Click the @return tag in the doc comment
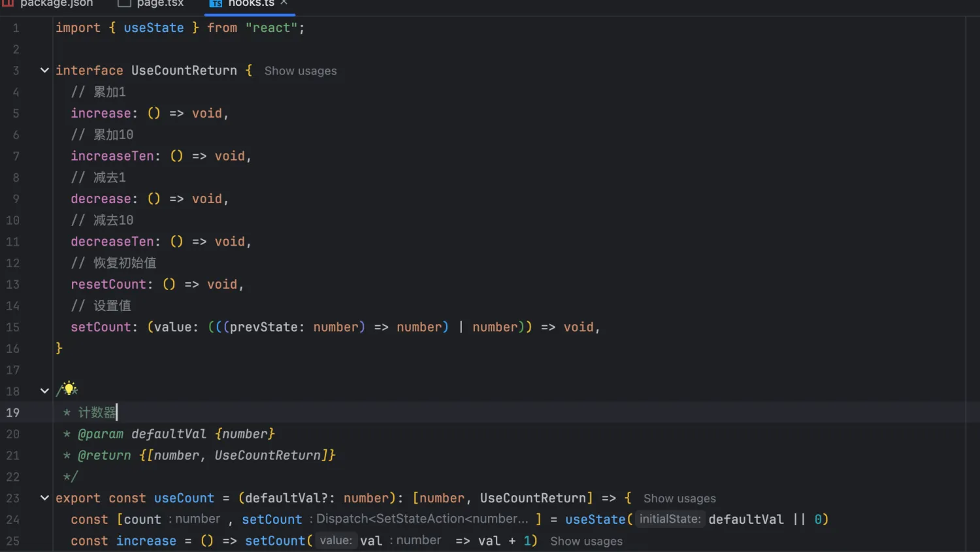This screenshot has width=980, height=552. (105, 455)
